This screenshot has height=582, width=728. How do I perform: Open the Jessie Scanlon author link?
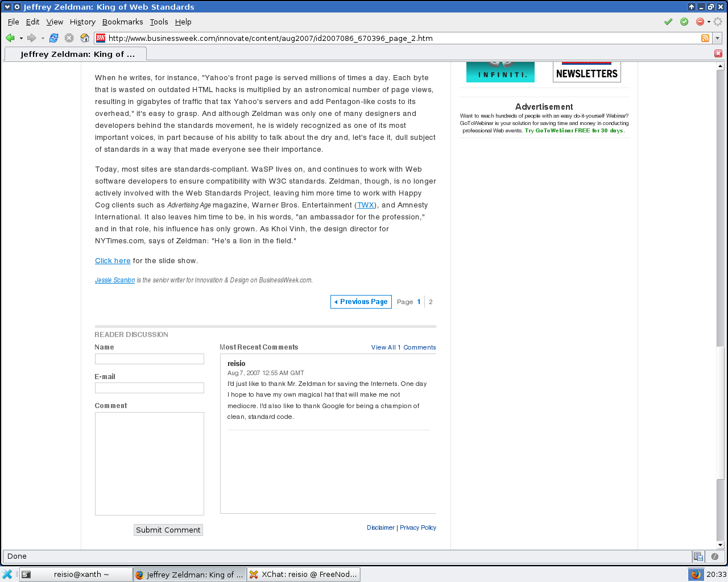click(115, 280)
